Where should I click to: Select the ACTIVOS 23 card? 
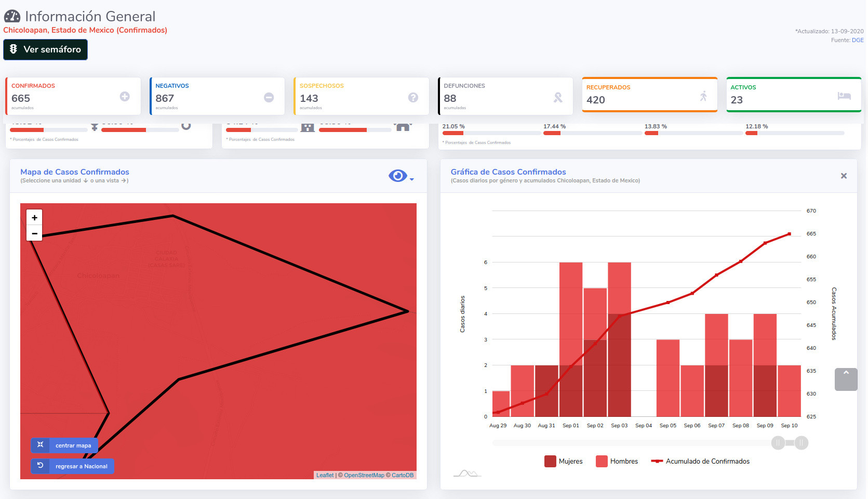(x=794, y=95)
